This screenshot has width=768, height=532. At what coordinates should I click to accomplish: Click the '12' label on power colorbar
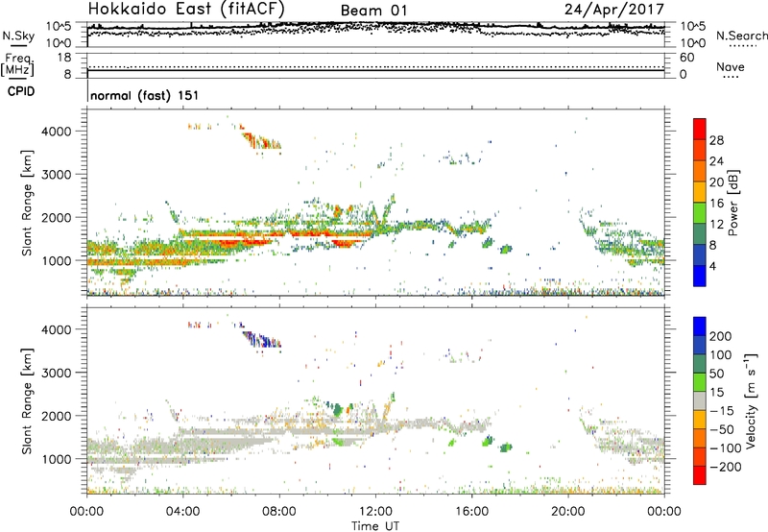point(716,225)
